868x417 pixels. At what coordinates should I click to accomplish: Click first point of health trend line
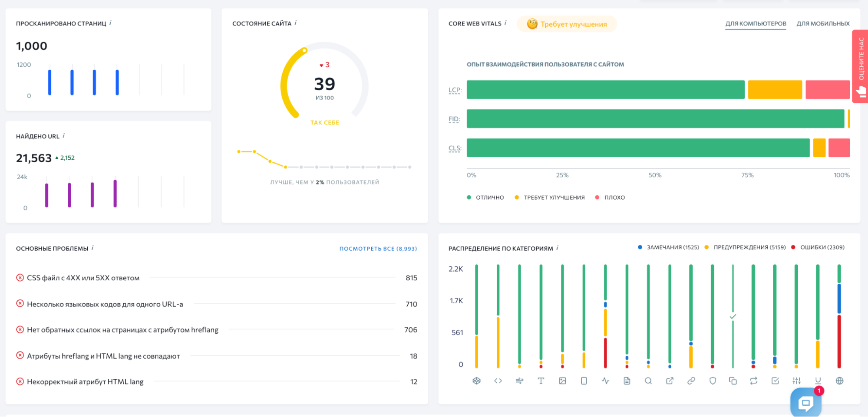[x=239, y=151]
